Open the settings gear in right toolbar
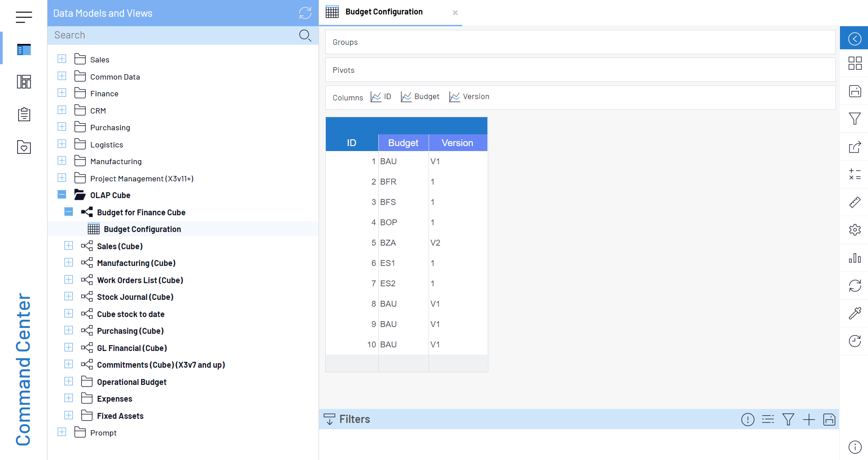The image size is (868, 460). [x=854, y=230]
